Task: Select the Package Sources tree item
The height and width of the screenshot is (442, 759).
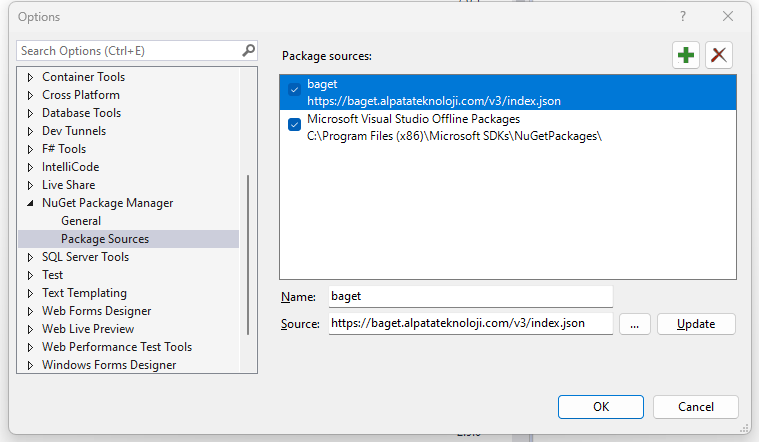Action: click(x=105, y=239)
